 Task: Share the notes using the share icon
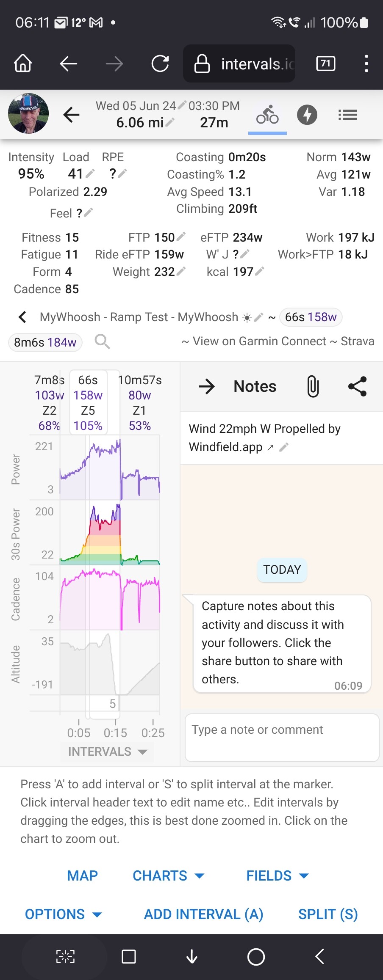(357, 386)
